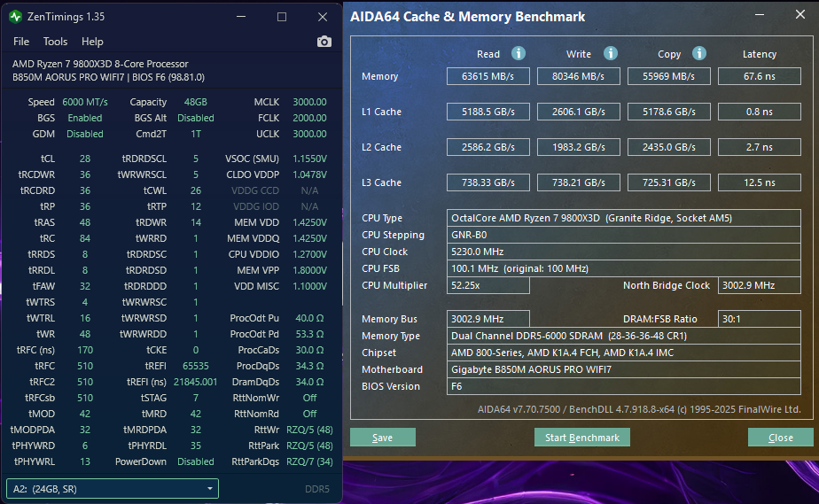Image resolution: width=819 pixels, height=504 pixels.
Task: Show info for the Write column
Action: point(610,53)
